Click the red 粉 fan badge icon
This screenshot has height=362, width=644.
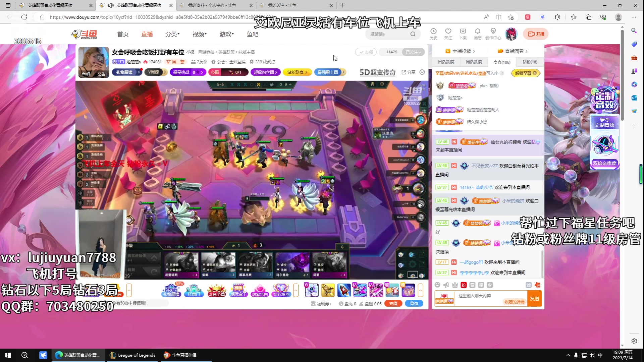click(464, 285)
